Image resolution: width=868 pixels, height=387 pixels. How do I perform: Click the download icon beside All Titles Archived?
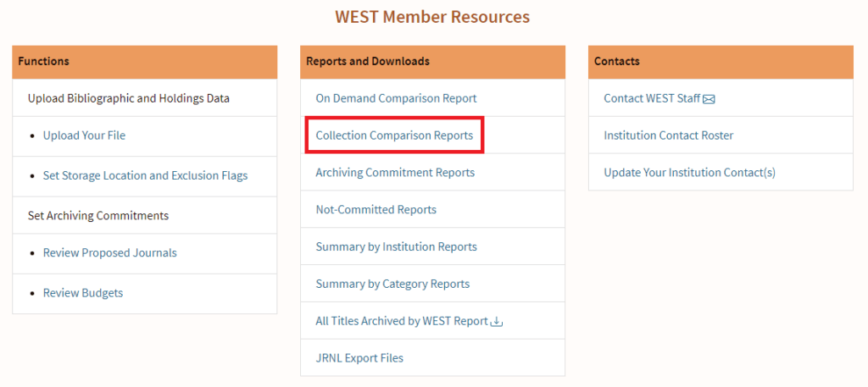[497, 321]
